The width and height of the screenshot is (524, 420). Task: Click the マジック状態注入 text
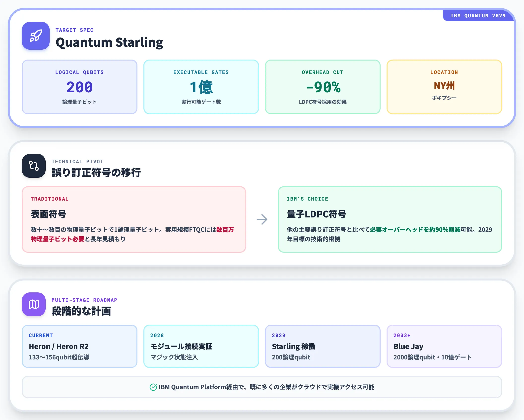[174, 357]
